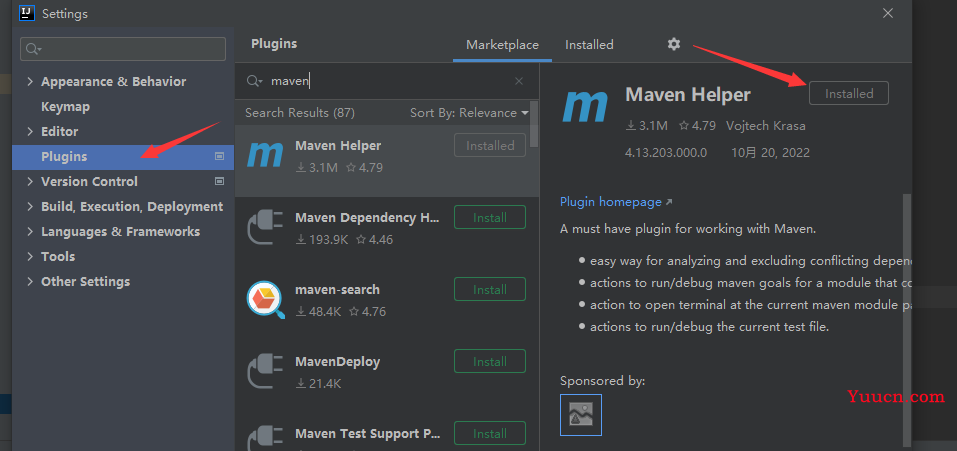The height and width of the screenshot is (451, 957).
Task: Switch to the Marketplace tab
Action: (x=502, y=45)
